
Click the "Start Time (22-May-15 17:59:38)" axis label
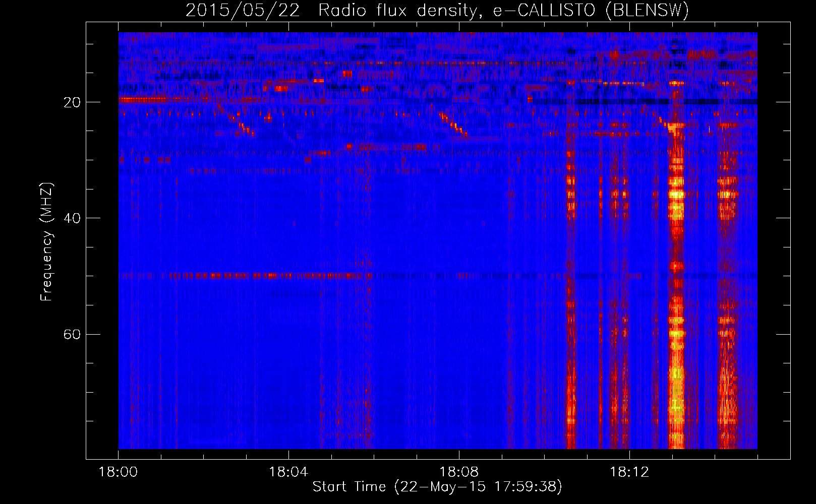coord(437,487)
